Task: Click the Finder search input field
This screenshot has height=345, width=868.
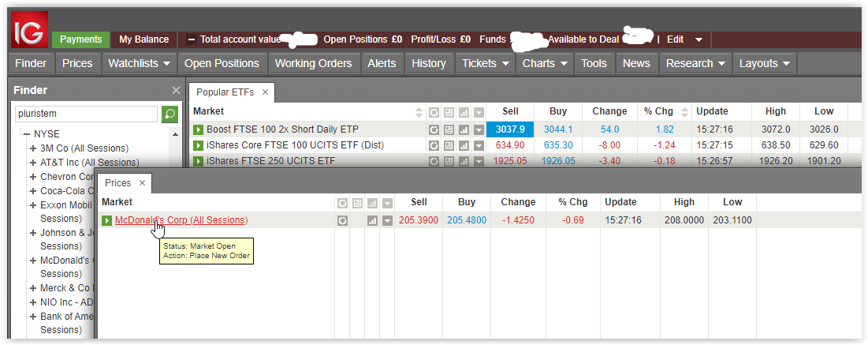Action: (x=87, y=114)
